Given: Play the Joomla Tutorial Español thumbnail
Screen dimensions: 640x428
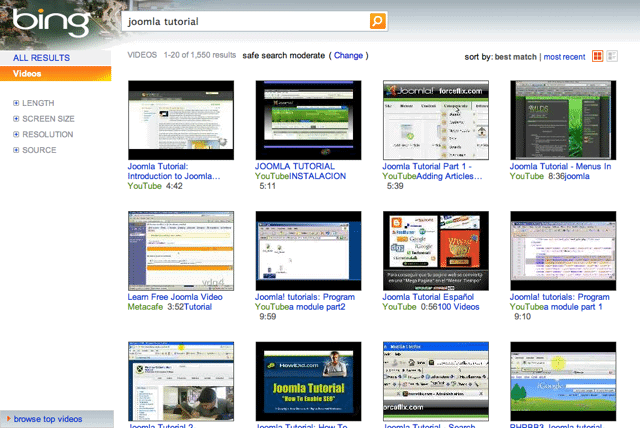Looking at the screenshot, I should tap(436, 251).
